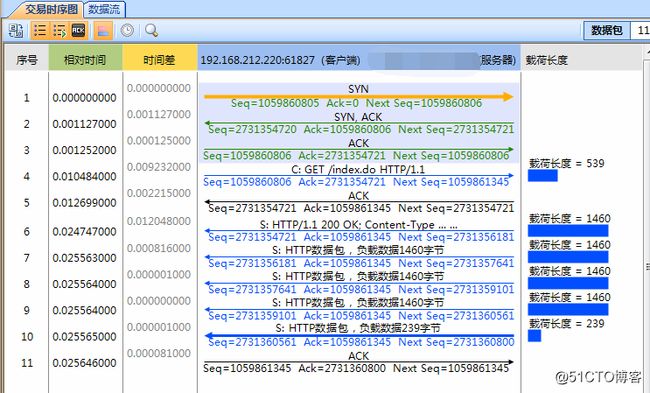Click the 载荷长度 = 539 payload bar
The width and height of the screenshot is (650, 393).
click(x=543, y=176)
